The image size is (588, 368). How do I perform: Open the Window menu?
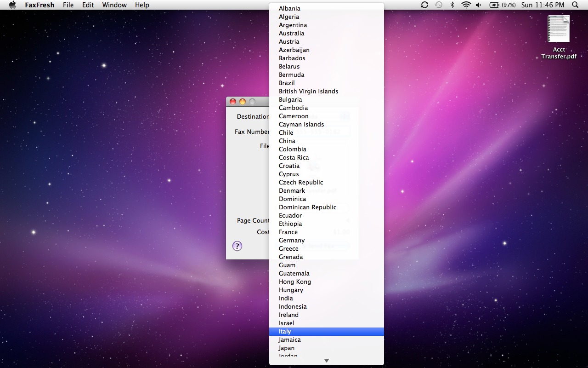click(114, 5)
